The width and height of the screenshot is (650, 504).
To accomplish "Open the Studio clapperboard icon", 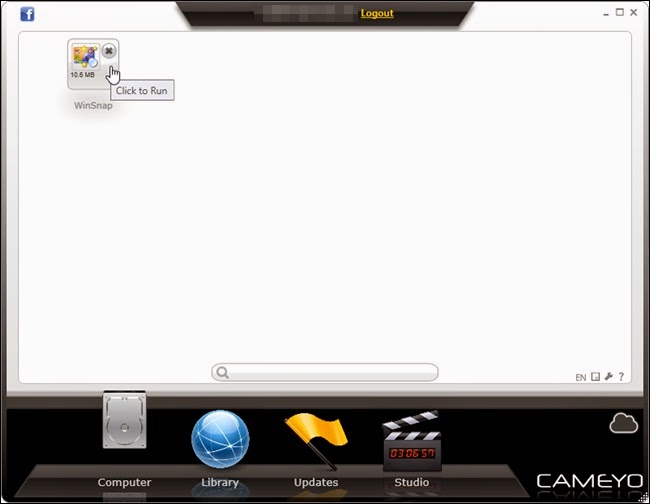I will [x=412, y=441].
